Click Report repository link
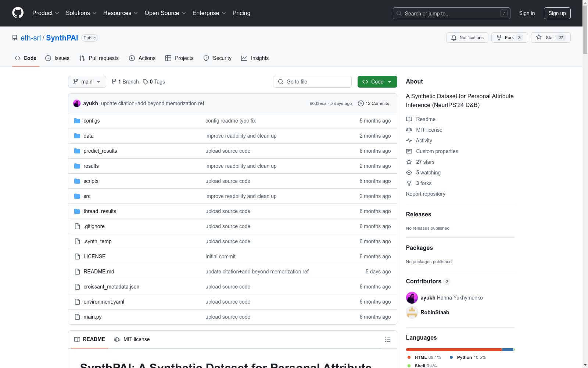 pos(426,194)
